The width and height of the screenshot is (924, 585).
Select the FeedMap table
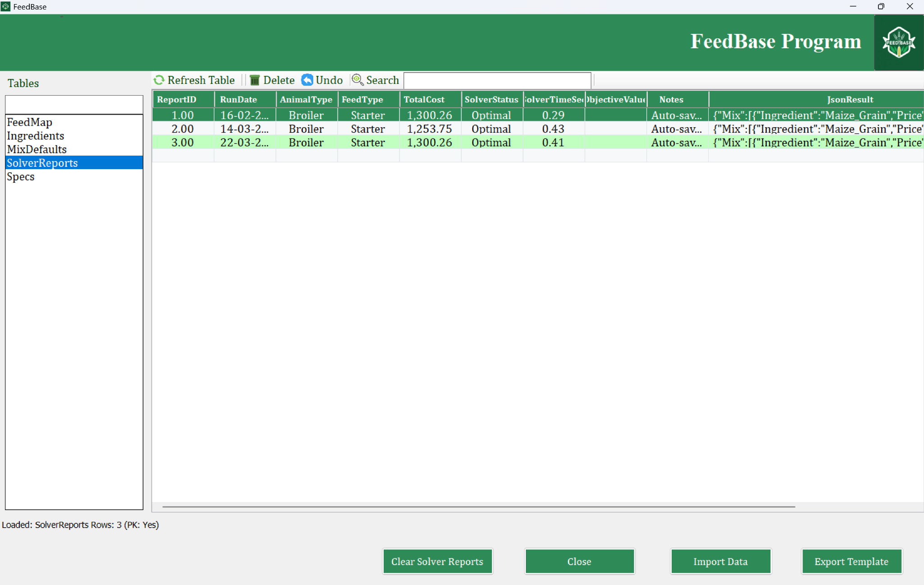coord(30,122)
